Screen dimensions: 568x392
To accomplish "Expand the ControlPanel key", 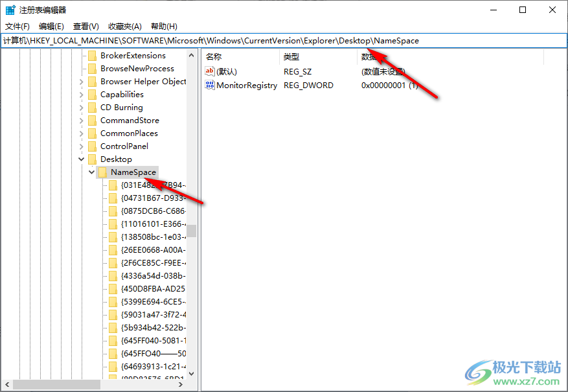I will coord(82,146).
